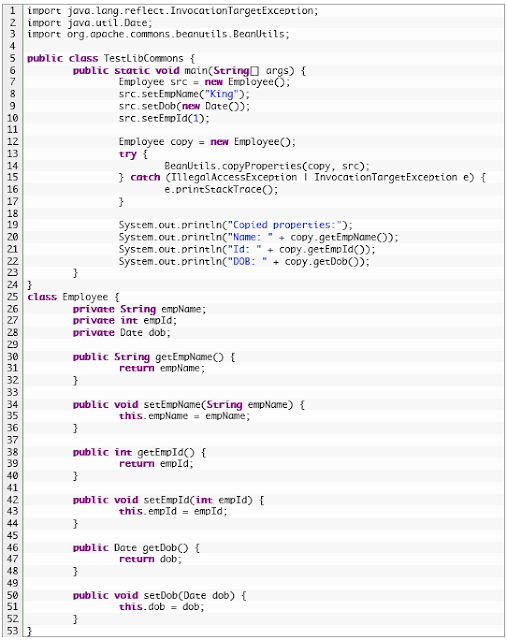Click the try keyword
Viewport: 507px width, 640px height.
pos(127,154)
